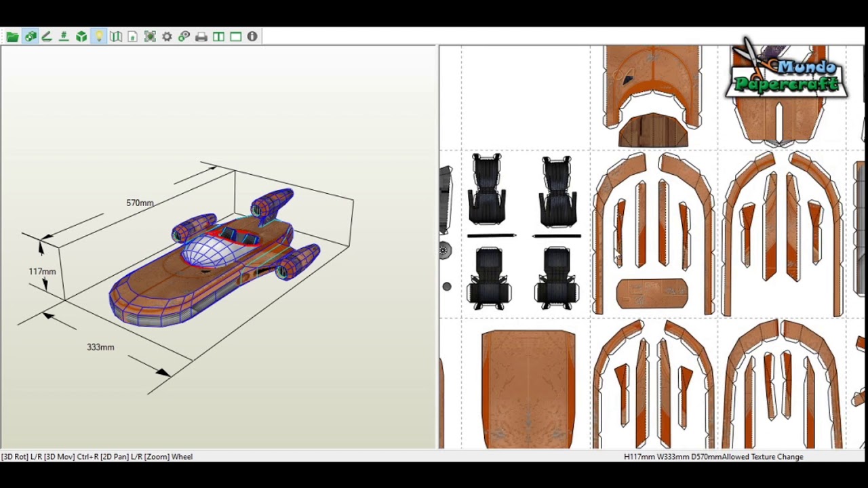Click the H117mm W333mm D570mm status text
The image size is (868, 488).
pos(673,457)
